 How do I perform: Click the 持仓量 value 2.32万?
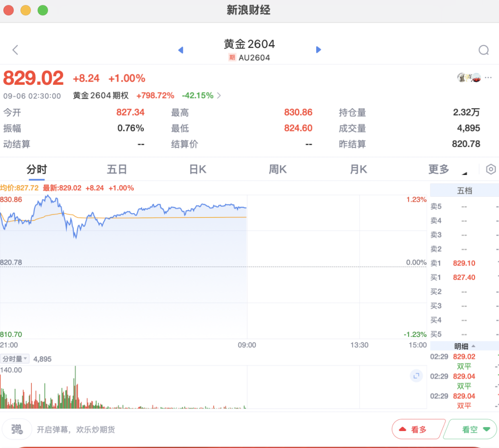pos(466,112)
